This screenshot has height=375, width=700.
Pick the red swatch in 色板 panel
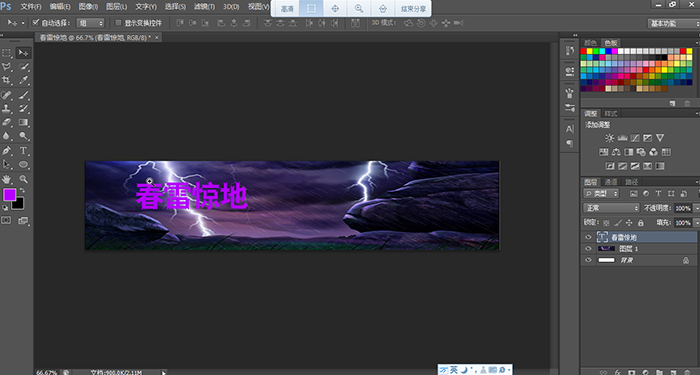coord(583,51)
